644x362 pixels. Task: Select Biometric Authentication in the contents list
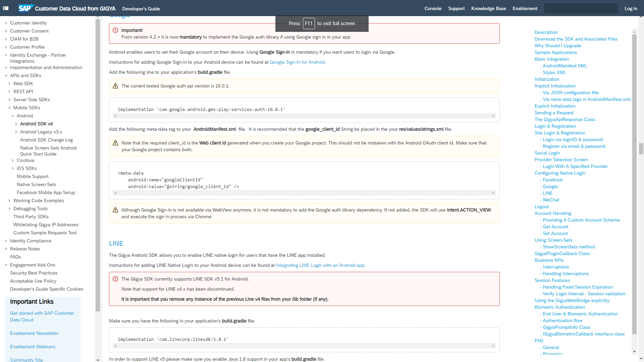[x=559, y=307]
